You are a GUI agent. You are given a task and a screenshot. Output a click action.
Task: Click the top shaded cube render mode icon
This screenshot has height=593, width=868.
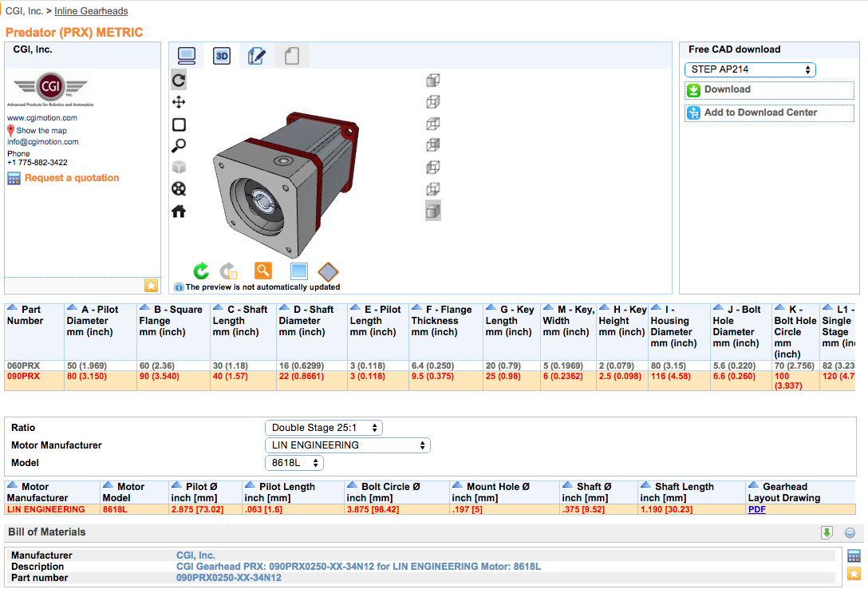coord(433,81)
